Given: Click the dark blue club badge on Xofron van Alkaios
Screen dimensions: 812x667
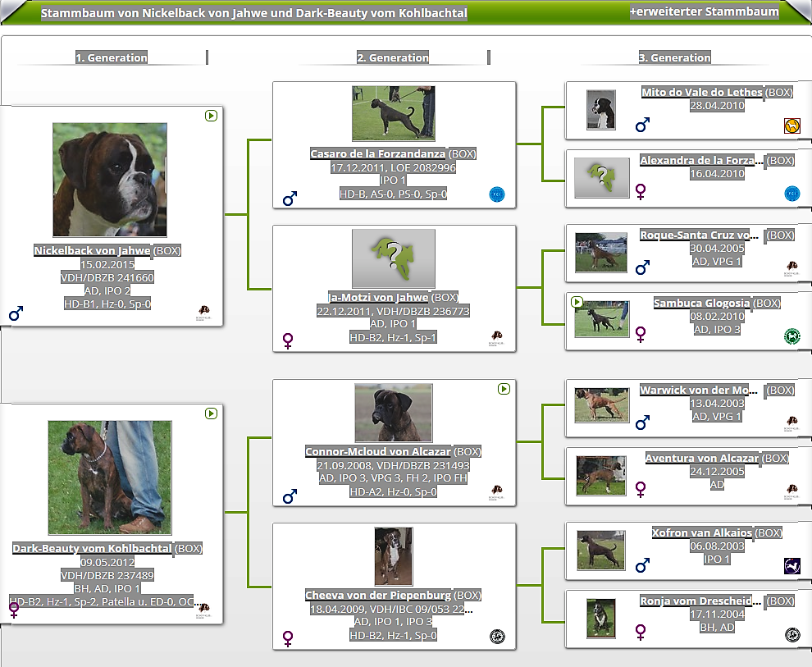Looking at the screenshot, I should click(791, 566).
